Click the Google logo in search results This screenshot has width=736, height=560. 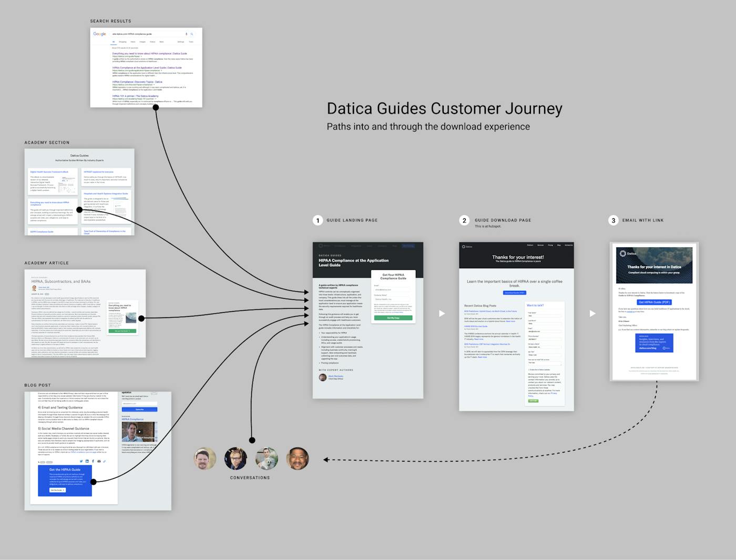99,34
